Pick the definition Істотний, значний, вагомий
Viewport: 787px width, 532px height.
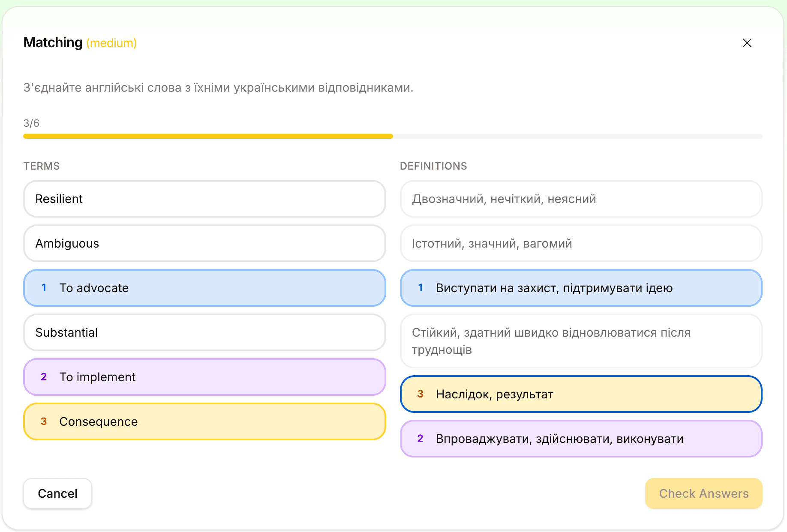tap(581, 243)
